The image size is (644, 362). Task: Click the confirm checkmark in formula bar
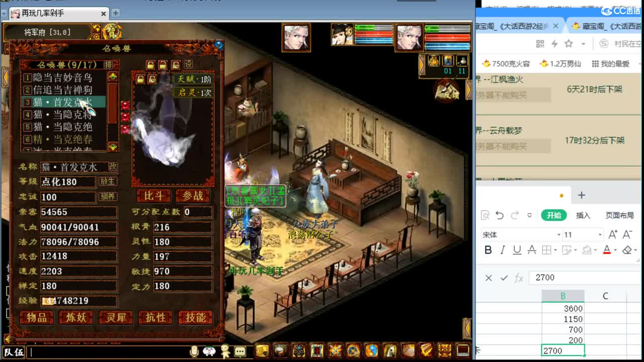[504, 278]
